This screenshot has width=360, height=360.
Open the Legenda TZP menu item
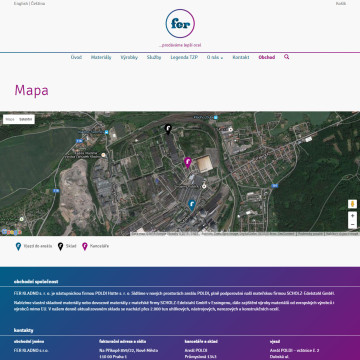click(184, 57)
